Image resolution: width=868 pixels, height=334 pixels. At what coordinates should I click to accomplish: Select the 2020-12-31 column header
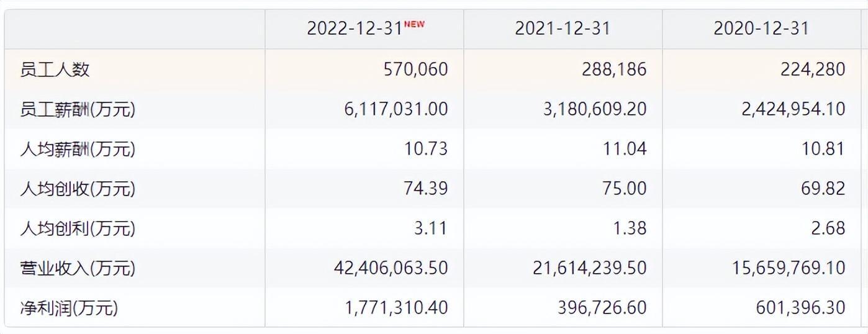[761, 29]
